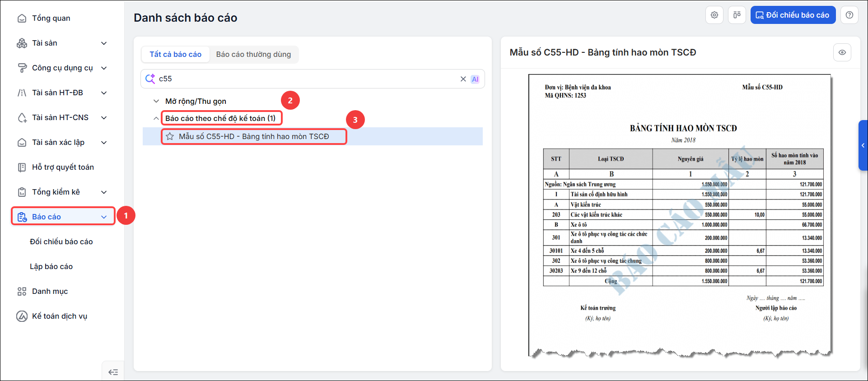Toggle Mở rộng/Thu gọn chevron
Viewport: 868px width, 381px height.
click(156, 101)
